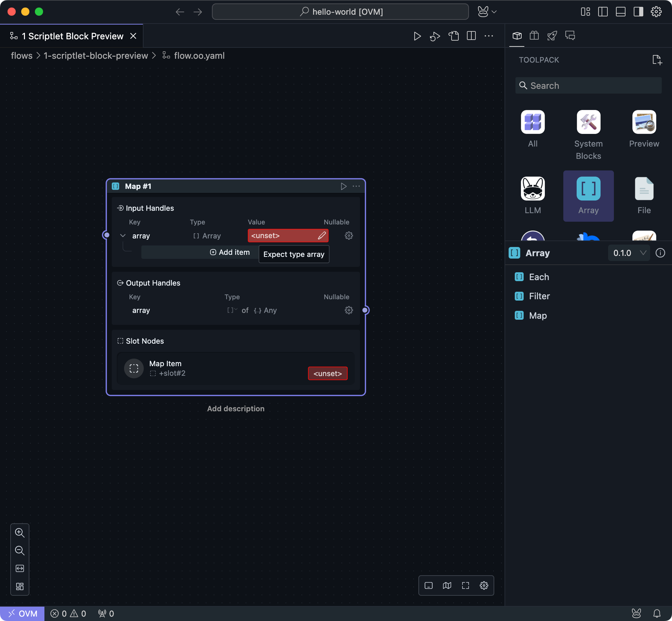Image resolution: width=672 pixels, height=621 pixels.
Task: Select the Array tool in the Toolpack grid
Action: tap(588, 196)
